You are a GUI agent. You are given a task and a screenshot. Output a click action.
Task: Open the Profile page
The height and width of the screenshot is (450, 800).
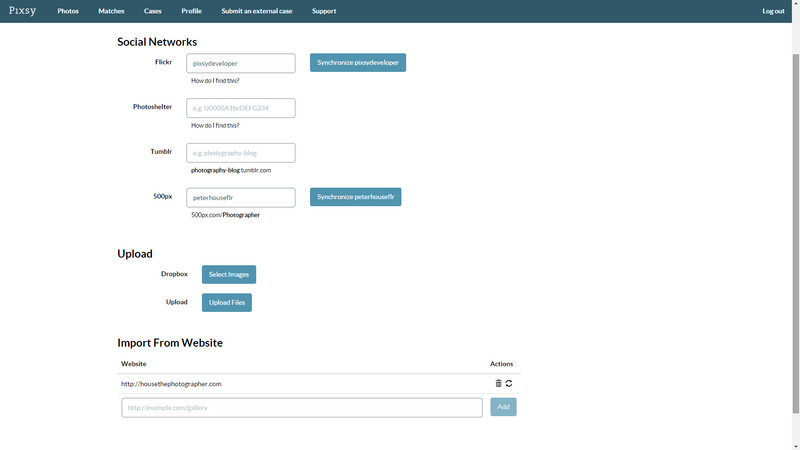coord(191,11)
